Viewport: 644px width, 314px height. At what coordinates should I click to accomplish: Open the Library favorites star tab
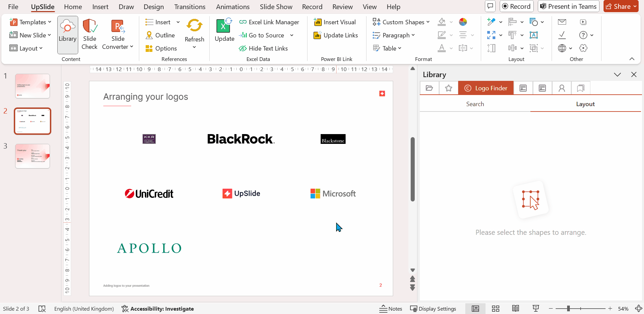coord(448,88)
